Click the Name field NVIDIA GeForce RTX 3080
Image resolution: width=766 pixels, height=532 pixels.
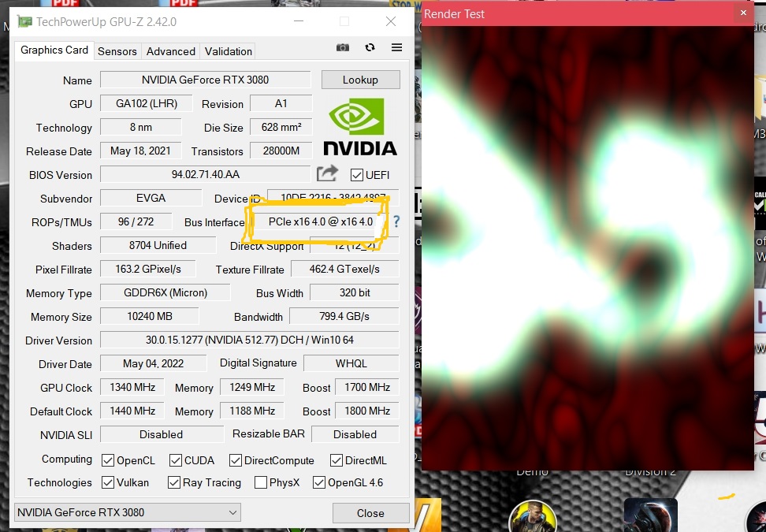tap(205, 80)
